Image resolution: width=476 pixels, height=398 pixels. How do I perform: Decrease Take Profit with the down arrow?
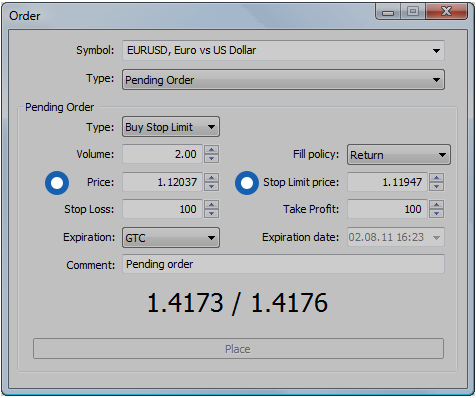[x=437, y=214]
